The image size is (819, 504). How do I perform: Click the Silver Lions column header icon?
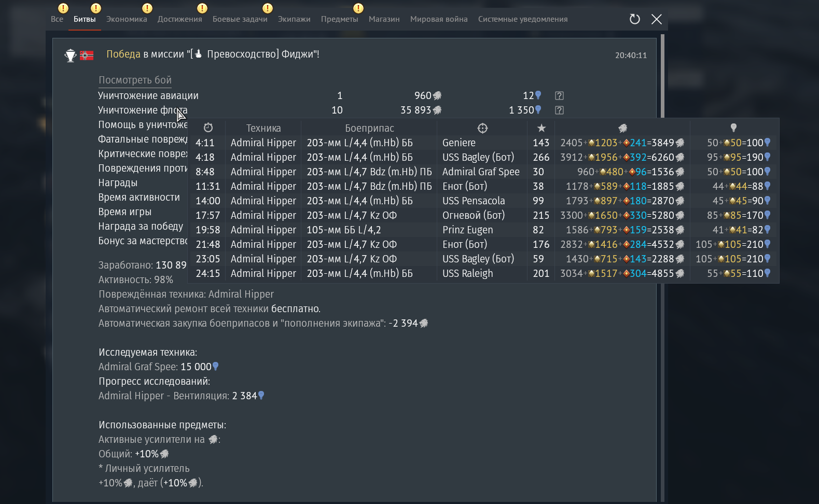click(622, 128)
